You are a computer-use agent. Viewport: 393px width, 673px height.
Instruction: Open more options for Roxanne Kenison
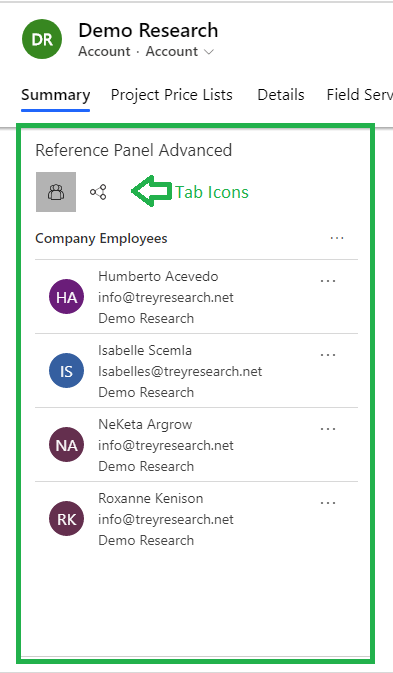point(328,503)
